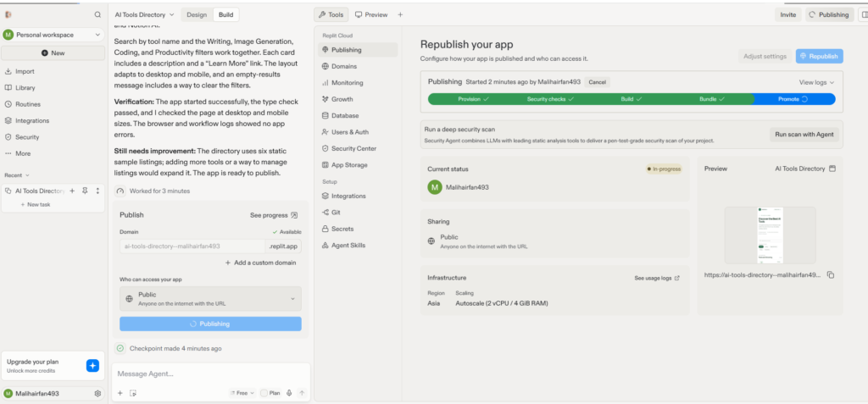Viewport: 868px width, 404px height.
Task: Pin the AI Tools Directory recent project
Action: click(85, 191)
